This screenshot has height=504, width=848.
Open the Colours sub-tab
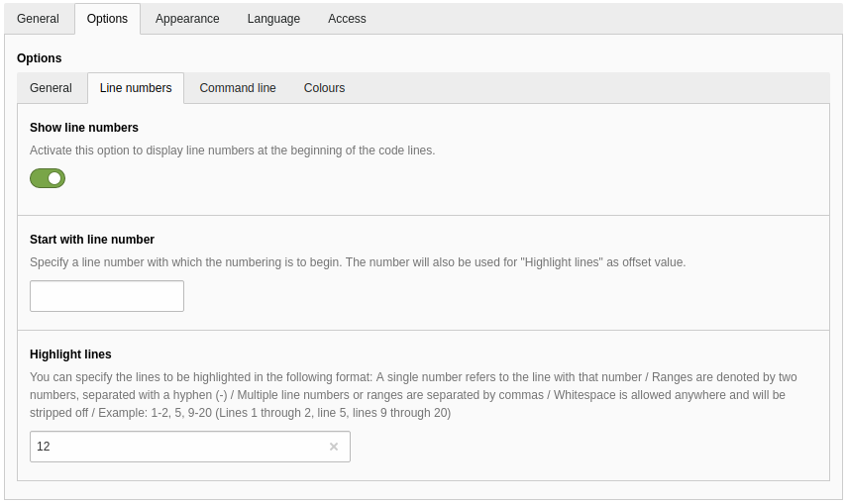click(x=324, y=88)
